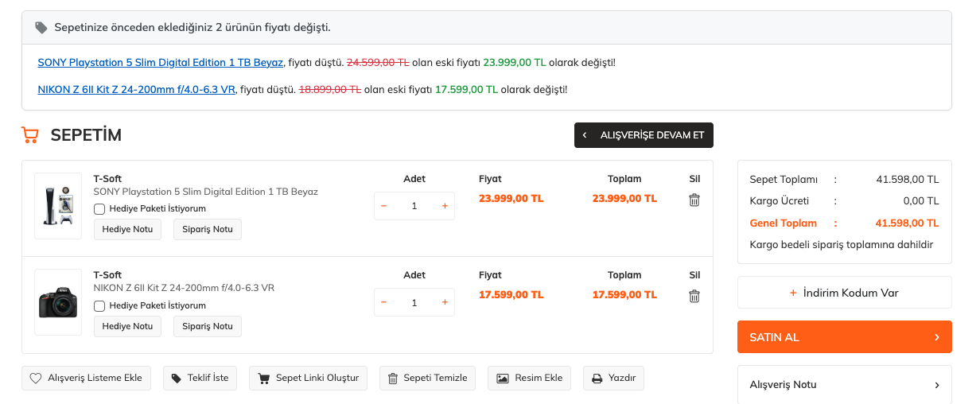Increase quantity of SONY Playstation 5
This screenshot has height=404, width=980.
pos(445,206)
